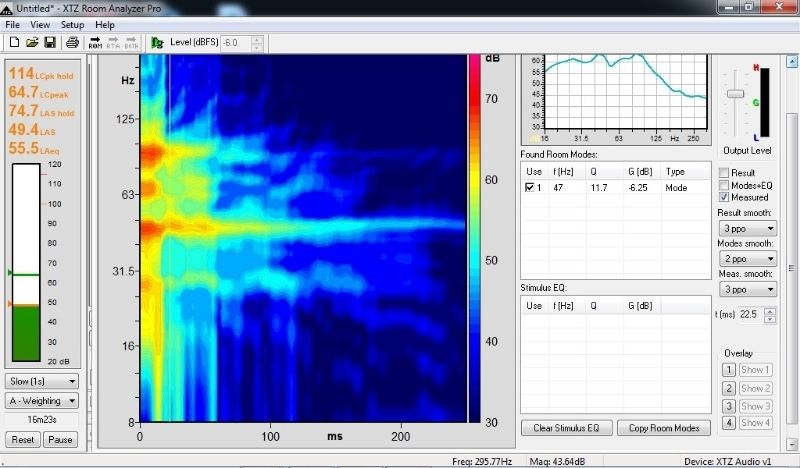Print the current analysis
The image size is (800, 468).
click(72, 42)
